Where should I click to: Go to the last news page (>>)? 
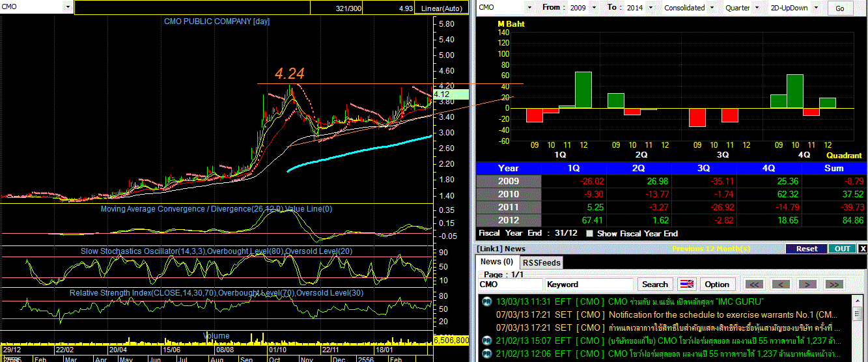[x=834, y=285]
